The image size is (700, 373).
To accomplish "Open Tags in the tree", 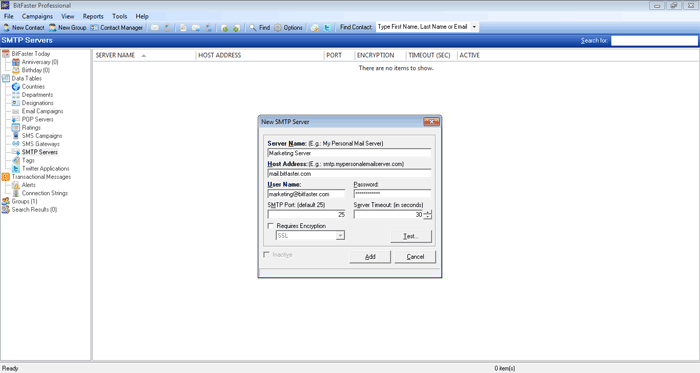I will click(28, 160).
